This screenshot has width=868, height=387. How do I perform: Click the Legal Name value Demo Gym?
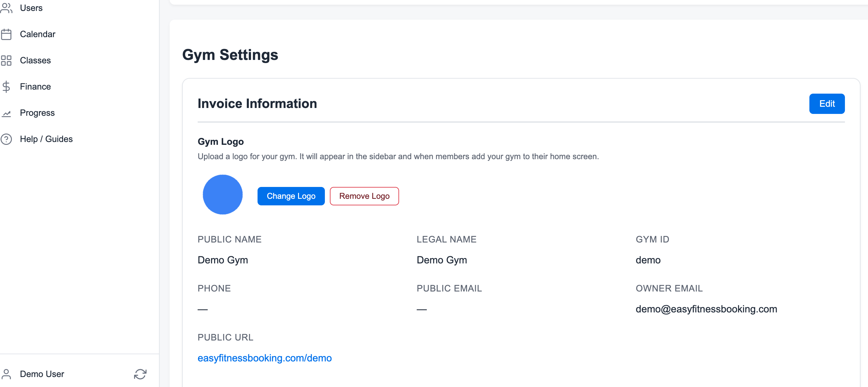coord(442,260)
